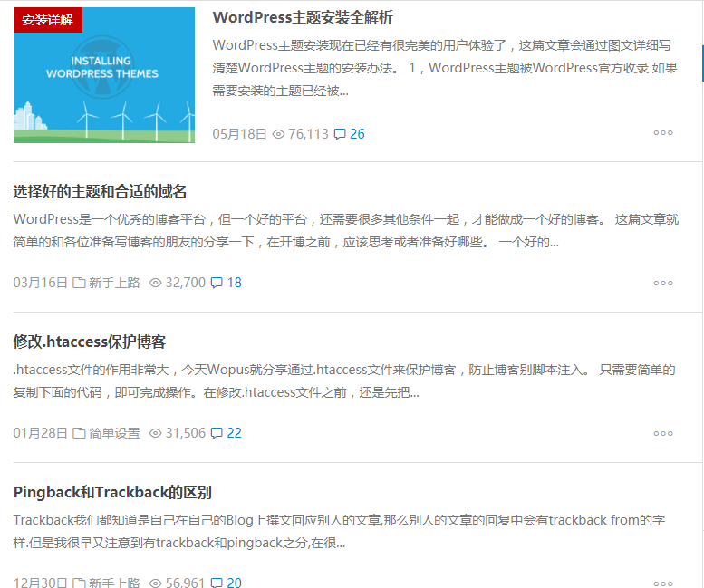
Task: Click folder icon next to 01月28日
Action: 79,433
